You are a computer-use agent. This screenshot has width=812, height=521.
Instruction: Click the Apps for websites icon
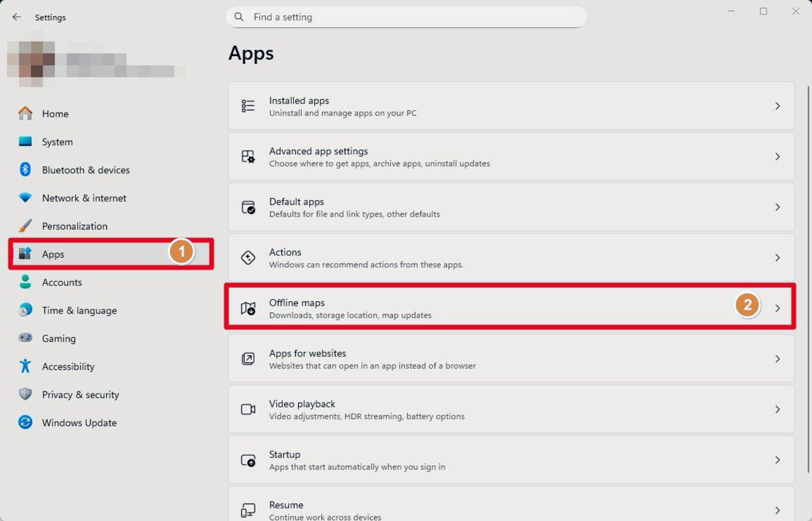[x=248, y=359]
